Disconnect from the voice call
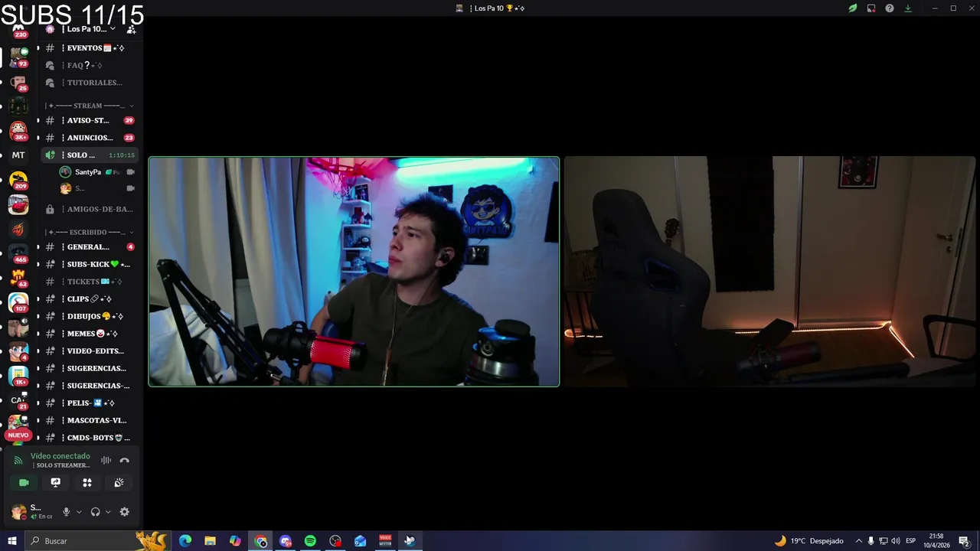The width and height of the screenshot is (980, 551). pos(125,460)
